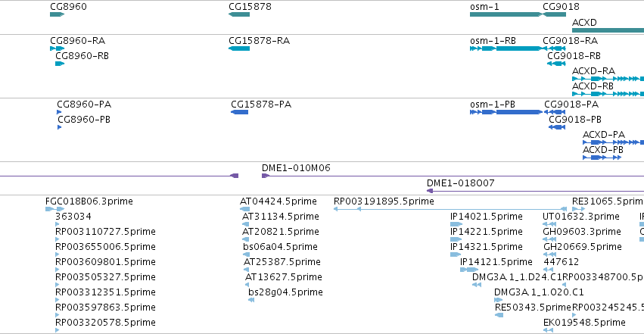Screen dimensions: 644x334
Task: Select the ACXD gene bar
Action: [608, 30]
